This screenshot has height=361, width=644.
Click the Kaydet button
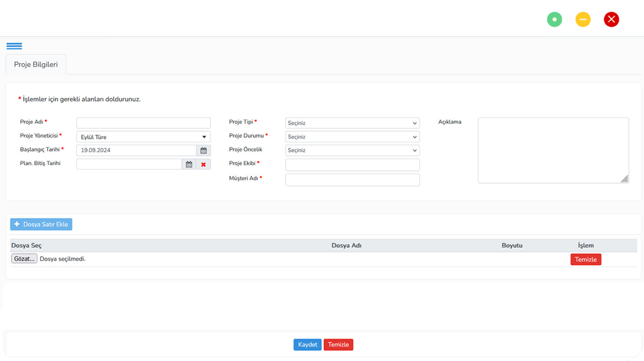tap(307, 345)
